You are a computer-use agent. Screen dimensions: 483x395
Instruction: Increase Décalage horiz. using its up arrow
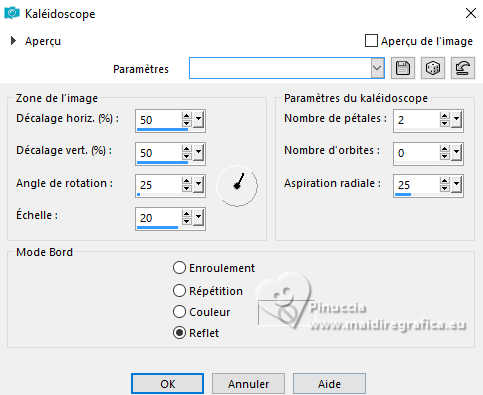(187, 116)
